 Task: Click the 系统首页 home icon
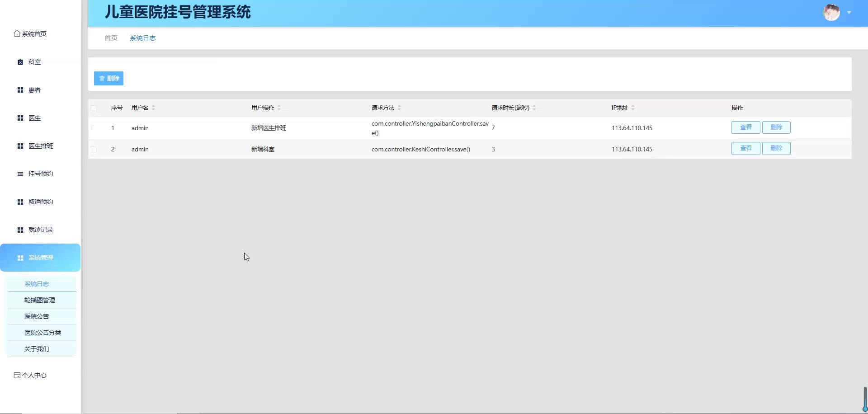16,33
